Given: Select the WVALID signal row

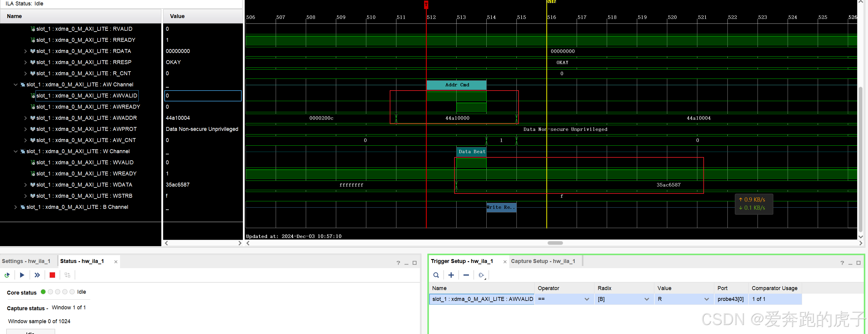Looking at the screenshot, I should (x=85, y=162).
